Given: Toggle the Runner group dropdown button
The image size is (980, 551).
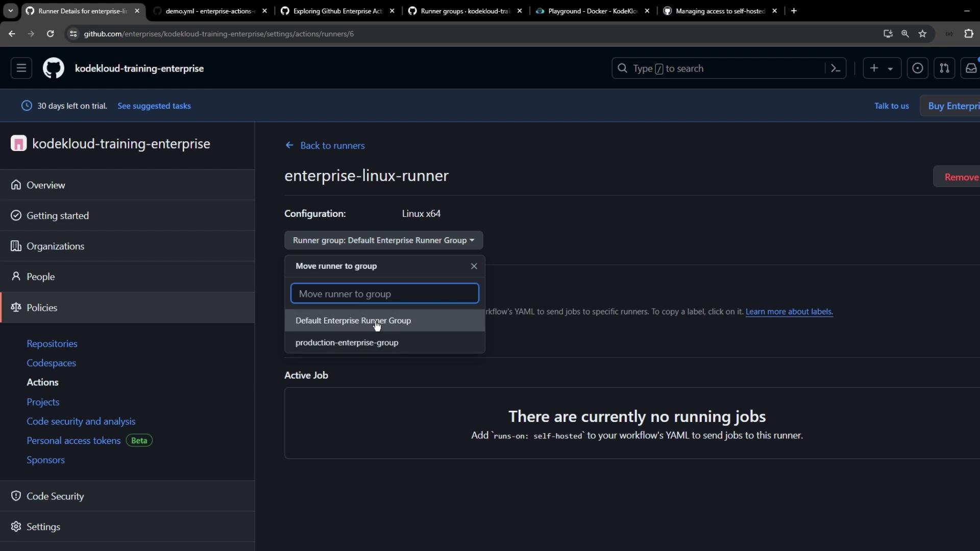Looking at the screenshot, I should (383, 240).
